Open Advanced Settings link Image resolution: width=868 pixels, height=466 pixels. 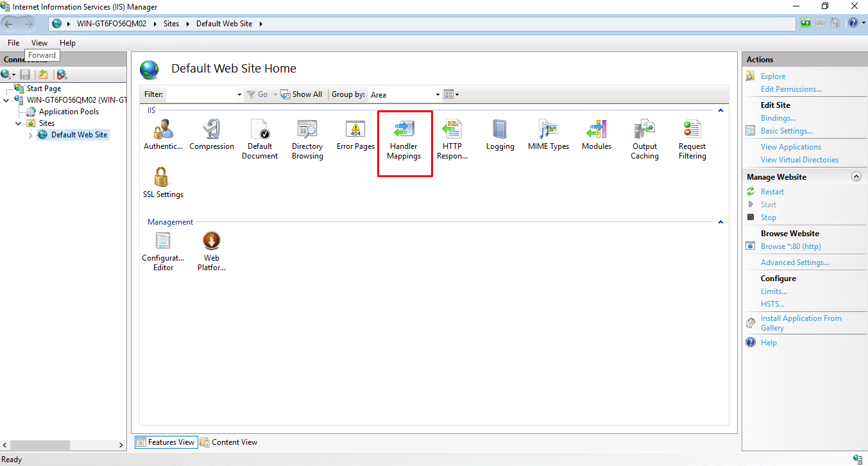pos(795,263)
